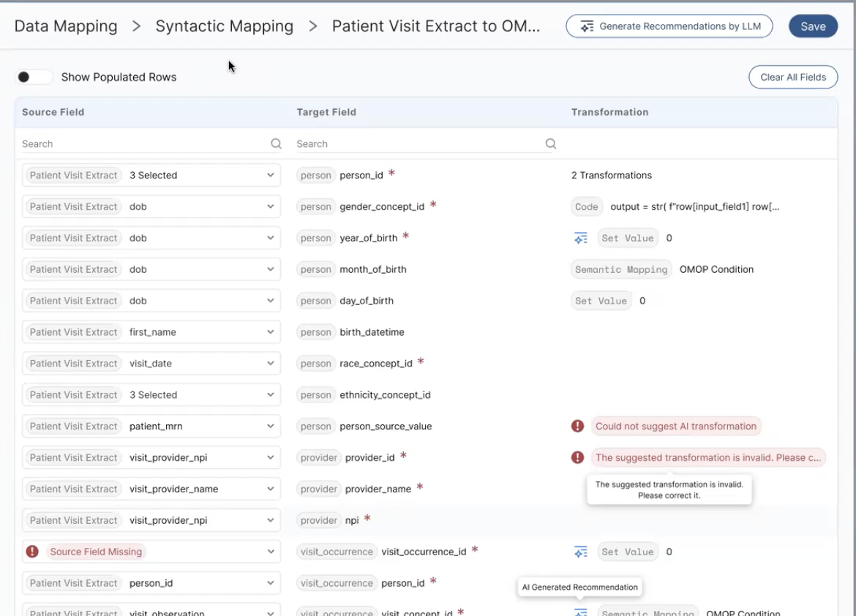Viewport: 856px width, 616px height.
Task: Click Set Value tag in day_of_birth row
Action: tap(601, 301)
